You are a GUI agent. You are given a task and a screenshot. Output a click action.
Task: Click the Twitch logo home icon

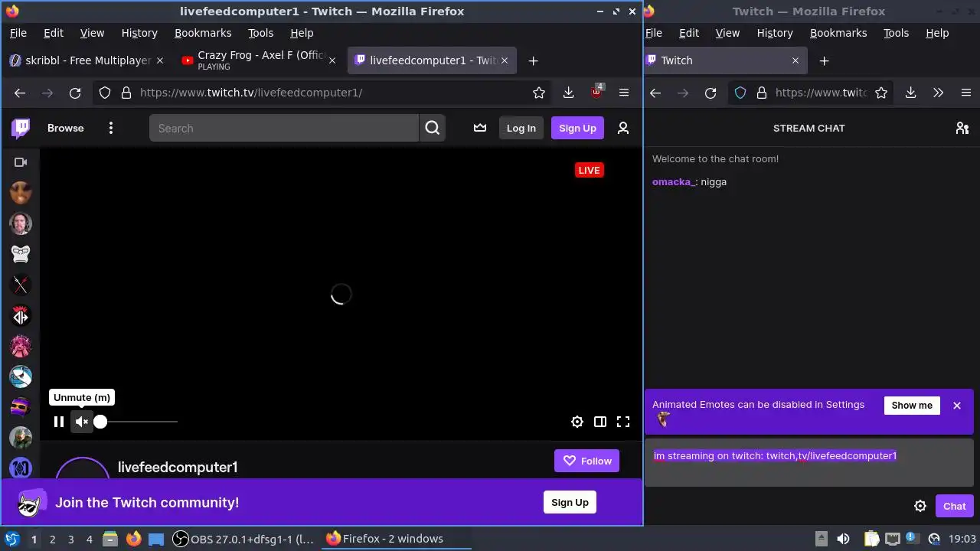click(21, 128)
